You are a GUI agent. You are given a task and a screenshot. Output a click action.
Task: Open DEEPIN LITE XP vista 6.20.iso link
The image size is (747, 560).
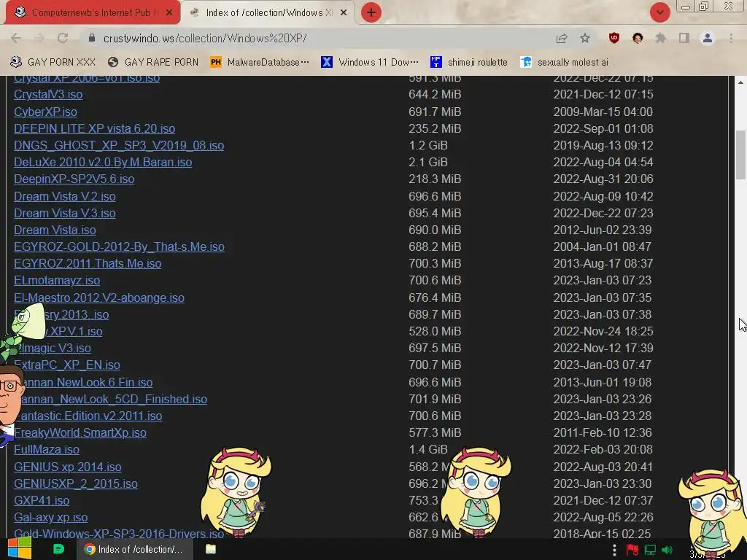click(x=94, y=128)
